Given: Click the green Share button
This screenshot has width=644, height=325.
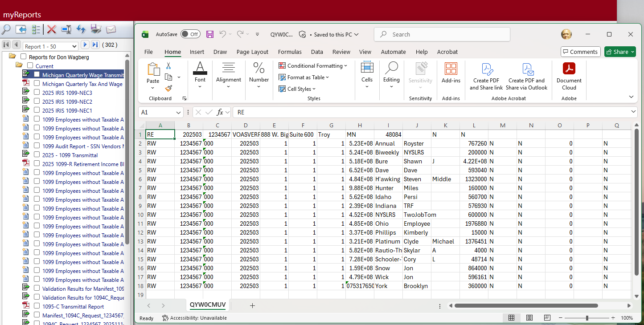Looking at the screenshot, I should [620, 52].
